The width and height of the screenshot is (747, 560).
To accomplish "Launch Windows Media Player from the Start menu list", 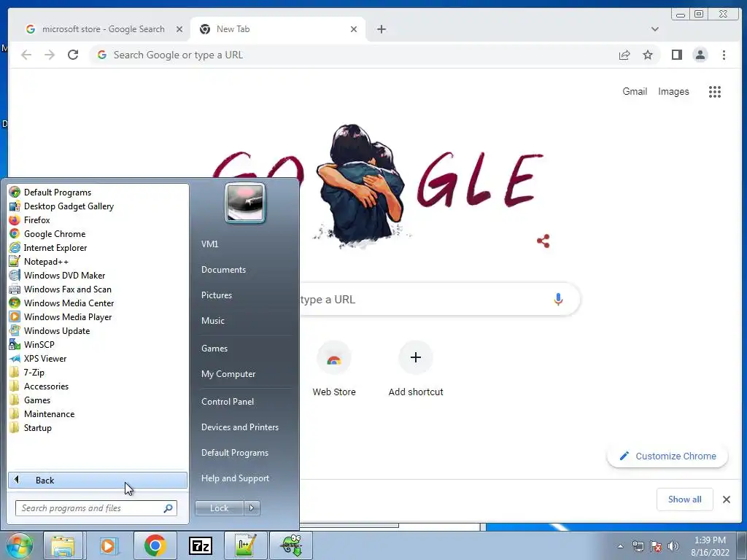I will click(61, 316).
